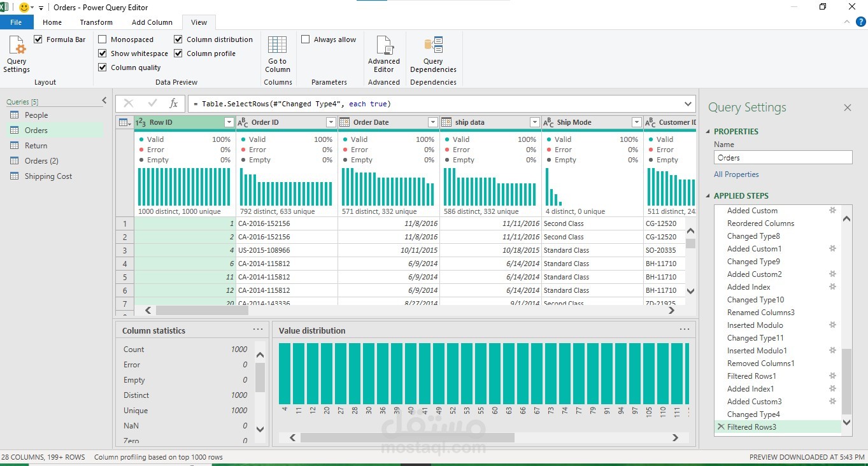Switch to the Transform tab
Screen dimensions: 868x466
(x=96, y=22)
